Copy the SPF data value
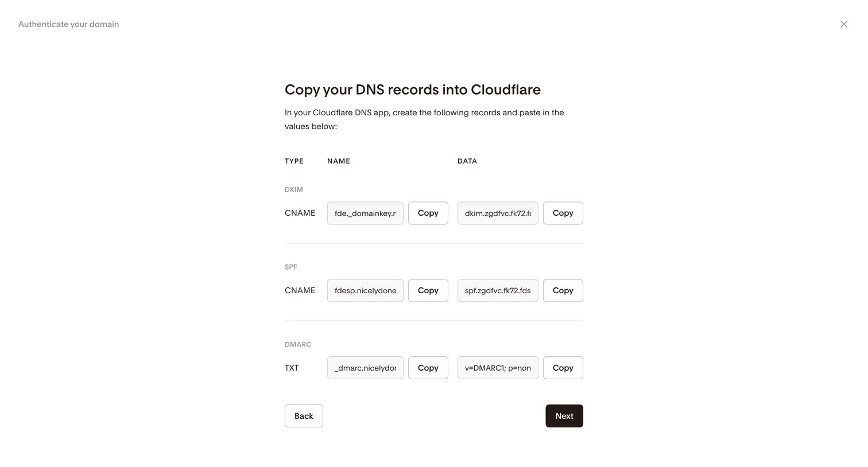This screenshot has height=467, width=868. [x=563, y=290]
